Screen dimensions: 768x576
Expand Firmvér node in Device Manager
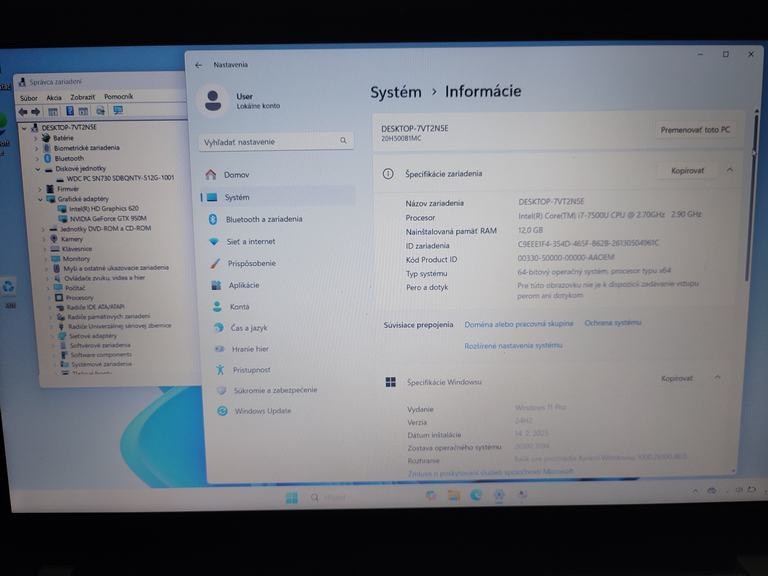click(x=40, y=189)
